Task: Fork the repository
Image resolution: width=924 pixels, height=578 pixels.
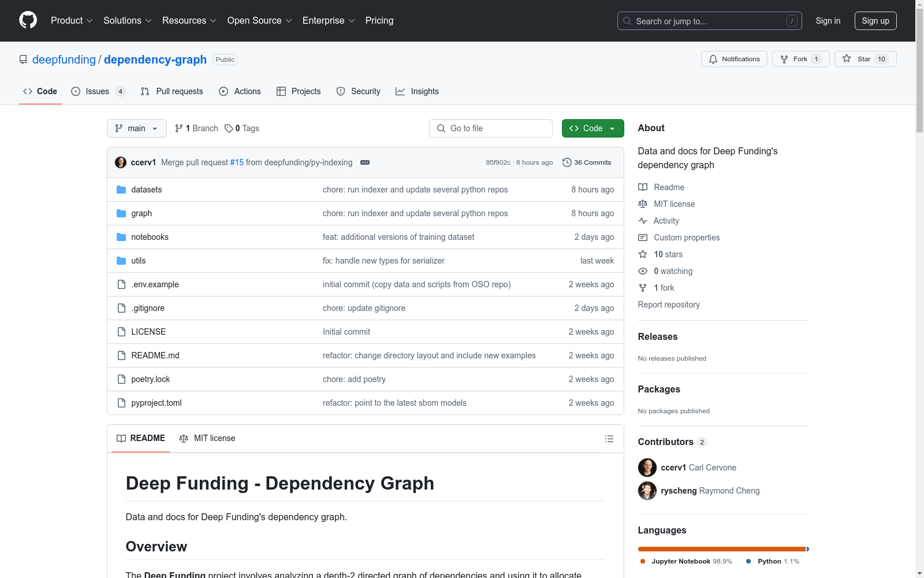Action: (801, 59)
